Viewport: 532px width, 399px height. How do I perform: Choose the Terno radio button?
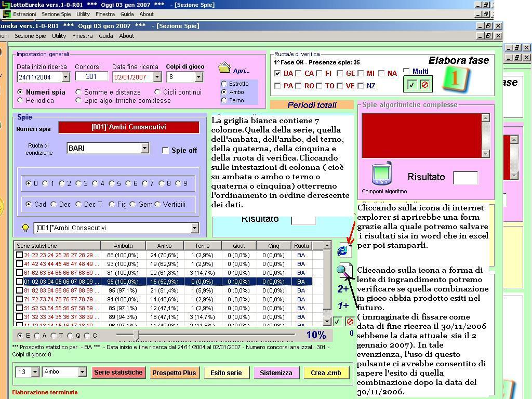click(x=223, y=100)
